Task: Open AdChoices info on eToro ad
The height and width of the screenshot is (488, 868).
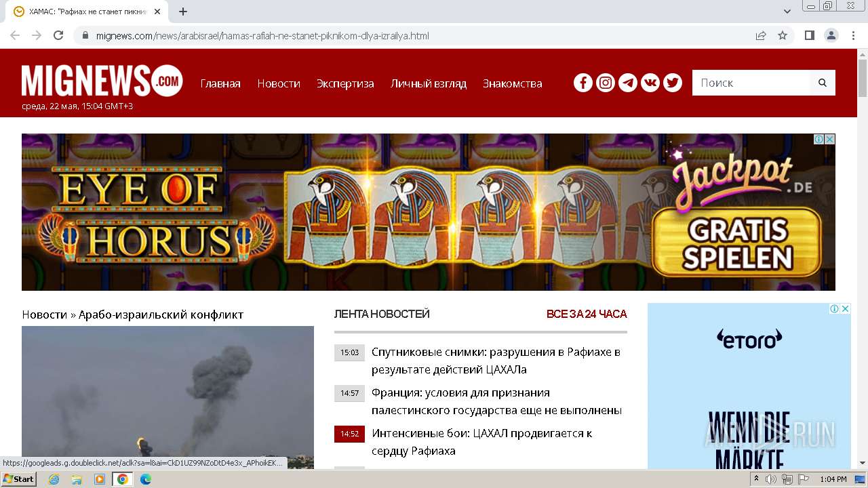Action: 835,308
